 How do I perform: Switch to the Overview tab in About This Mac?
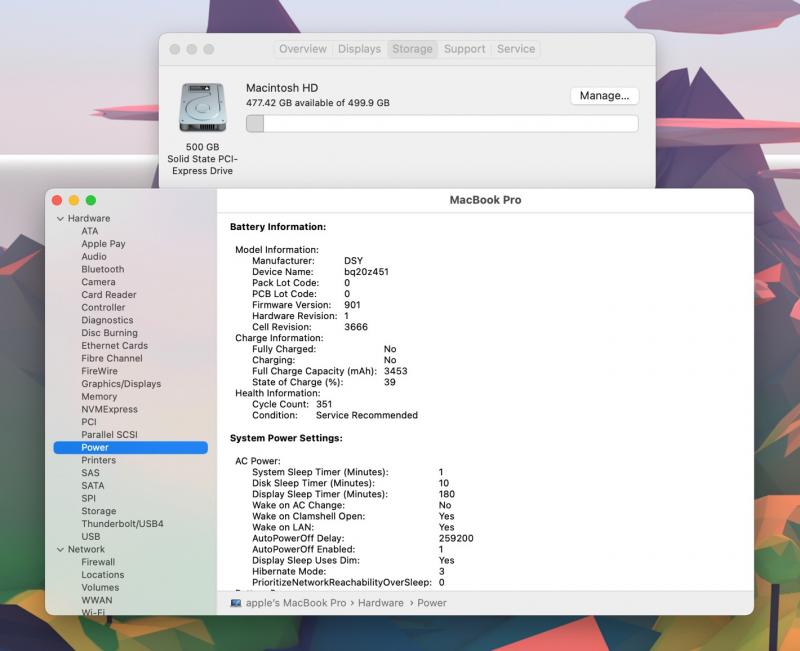click(303, 49)
